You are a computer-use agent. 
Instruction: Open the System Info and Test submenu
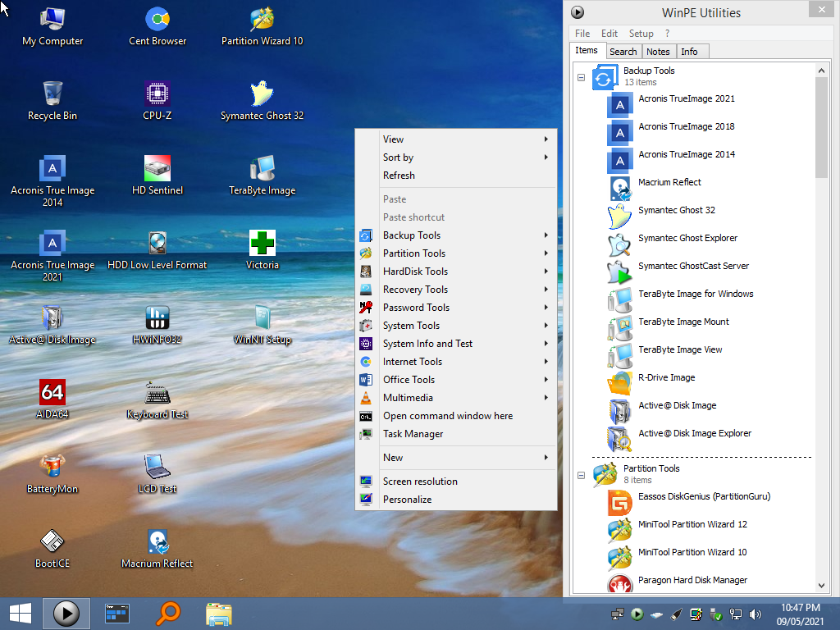click(456, 344)
